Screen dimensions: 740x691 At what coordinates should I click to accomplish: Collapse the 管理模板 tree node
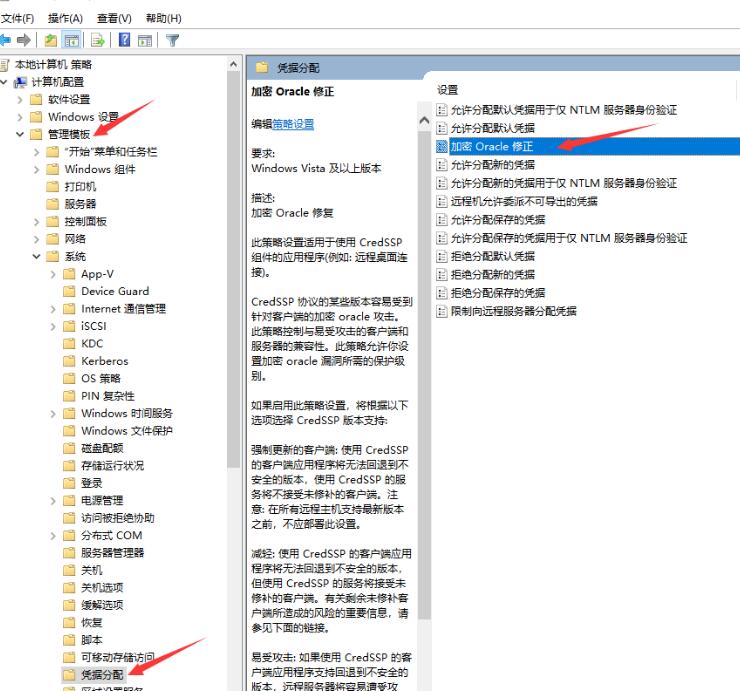click(x=20, y=135)
